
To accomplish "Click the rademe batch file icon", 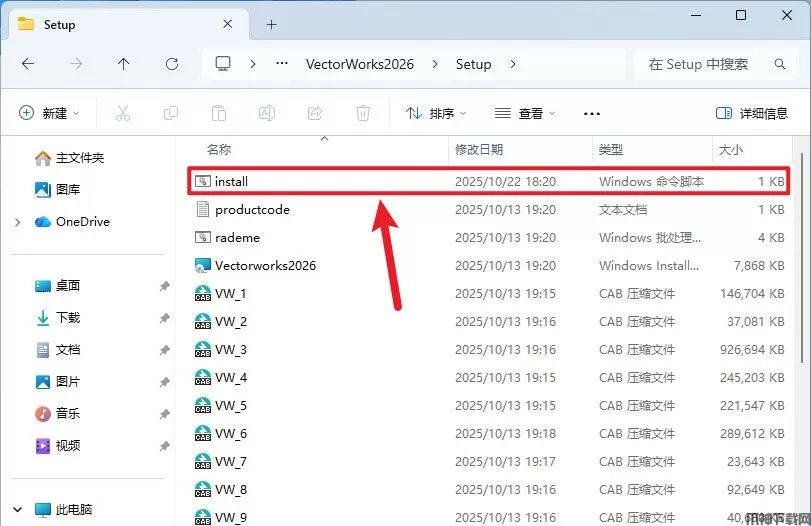I will tap(203, 237).
